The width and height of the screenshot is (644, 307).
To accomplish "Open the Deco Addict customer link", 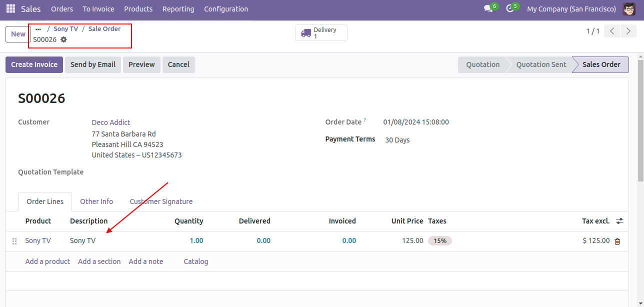I will tap(111, 122).
